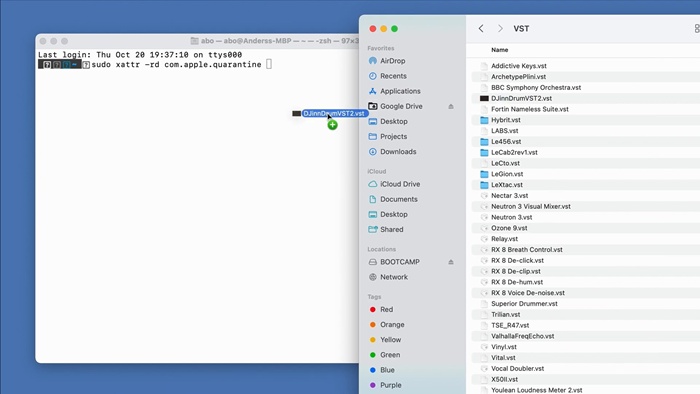This screenshot has height=394, width=700.
Task: Select RX 8 De-hum.vst
Action: tap(517, 282)
